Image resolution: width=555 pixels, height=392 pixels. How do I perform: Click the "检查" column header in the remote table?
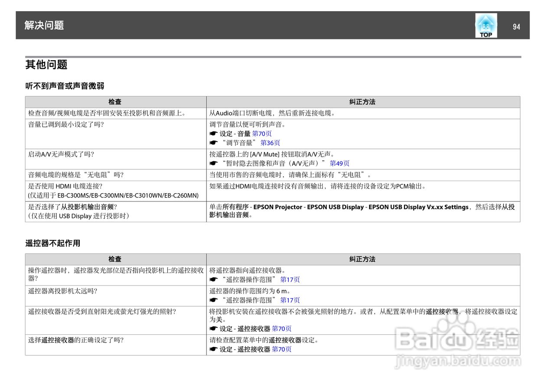pyautogui.click(x=115, y=259)
